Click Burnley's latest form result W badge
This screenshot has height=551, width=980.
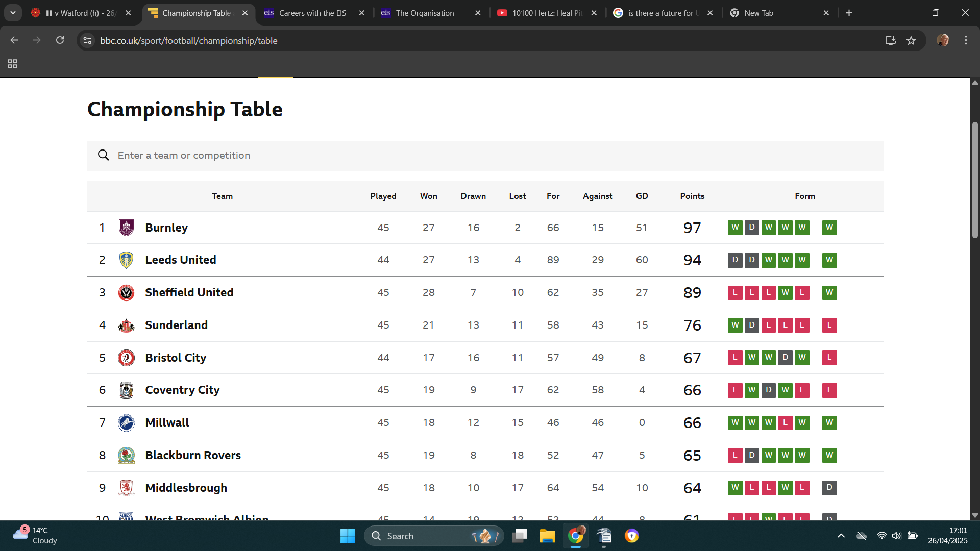(829, 228)
